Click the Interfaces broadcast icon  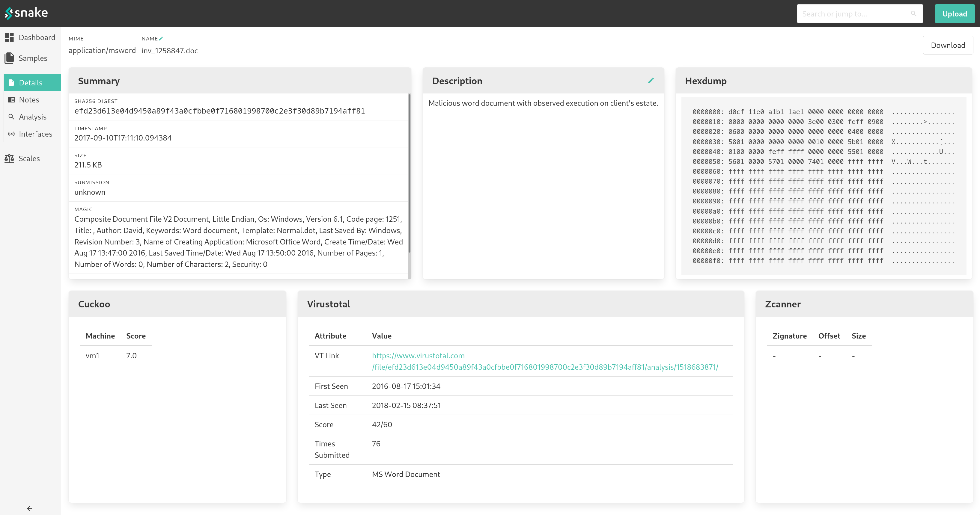click(x=11, y=134)
